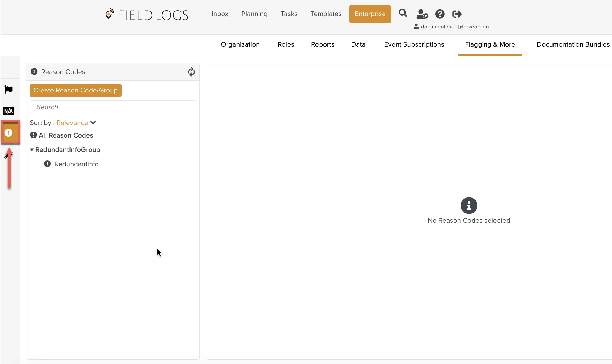Image resolution: width=612 pixels, height=364 pixels.
Task: Open the search magnifier icon
Action: click(x=403, y=13)
